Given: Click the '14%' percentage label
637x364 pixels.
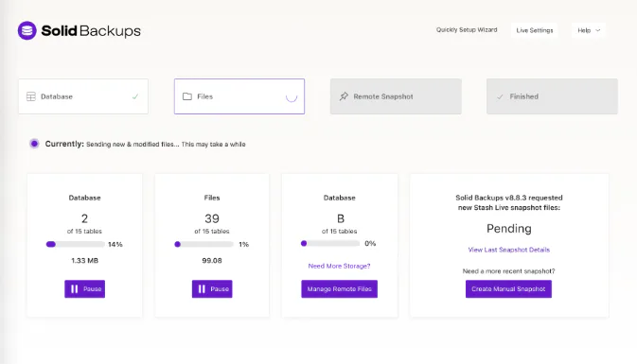Looking at the screenshot, I should coord(115,244).
